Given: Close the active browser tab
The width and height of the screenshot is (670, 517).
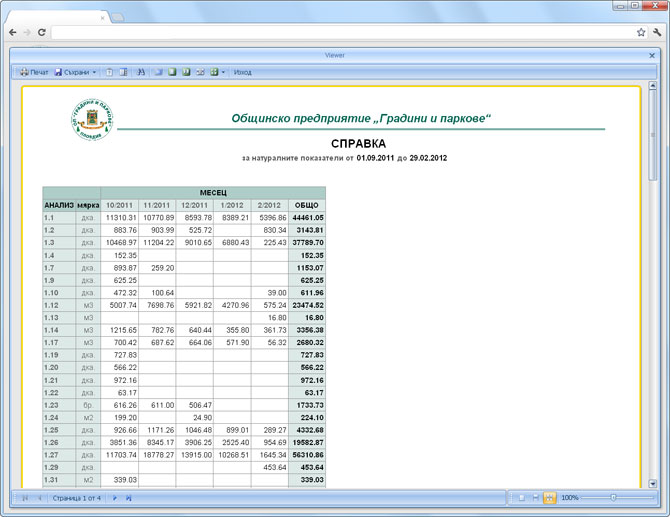Looking at the screenshot, I should point(103,18).
